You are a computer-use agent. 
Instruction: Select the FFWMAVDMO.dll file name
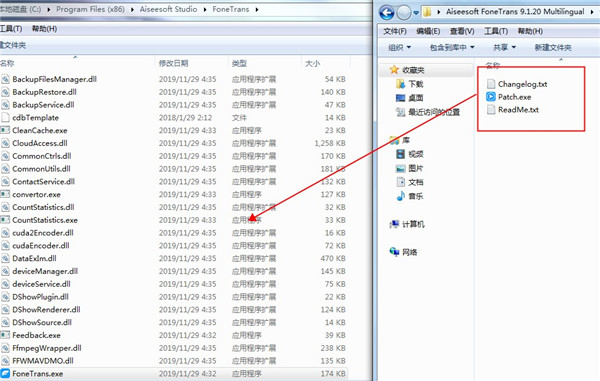tap(43, 361)
